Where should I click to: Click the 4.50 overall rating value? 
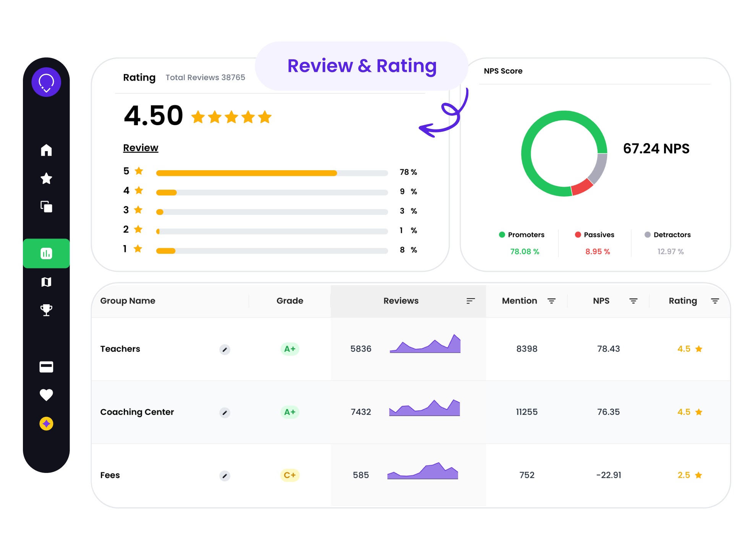154,116
